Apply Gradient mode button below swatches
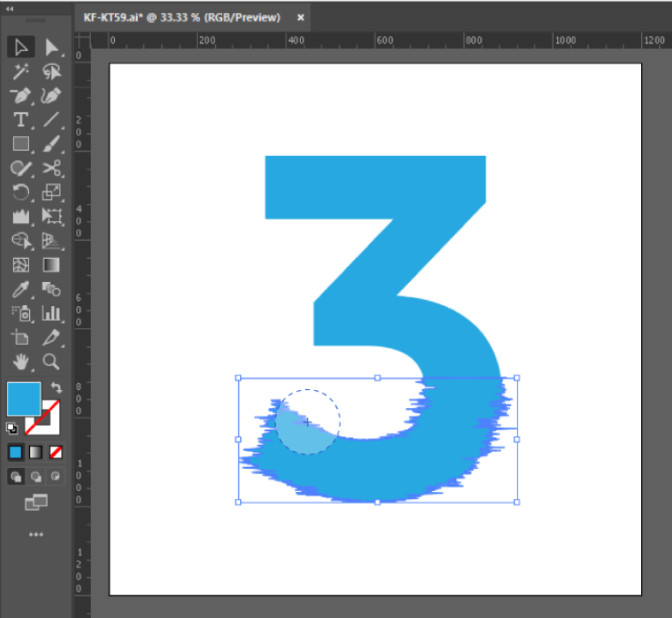The height and width of the screenshot is (618, 672). point(36,453)
